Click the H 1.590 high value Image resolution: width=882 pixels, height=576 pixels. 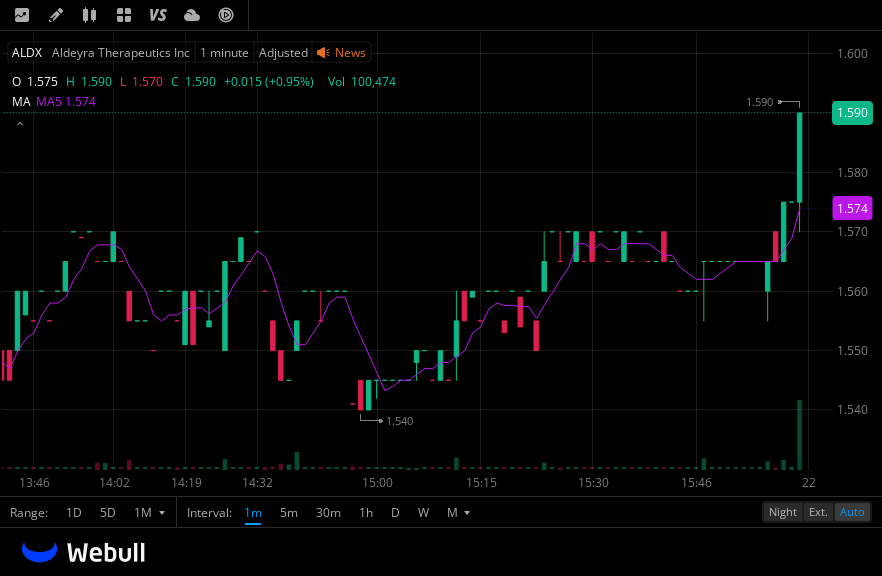tap(89, 82)
